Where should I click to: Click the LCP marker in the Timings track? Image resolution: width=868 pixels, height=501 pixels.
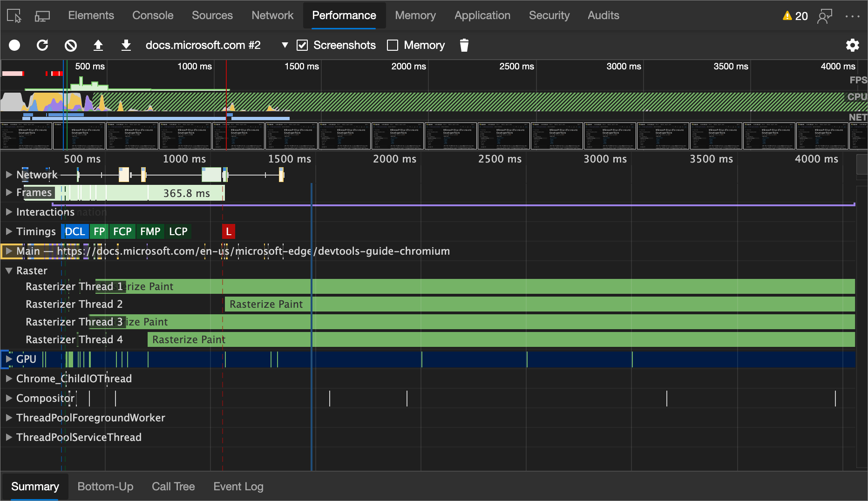pos(178,231)
